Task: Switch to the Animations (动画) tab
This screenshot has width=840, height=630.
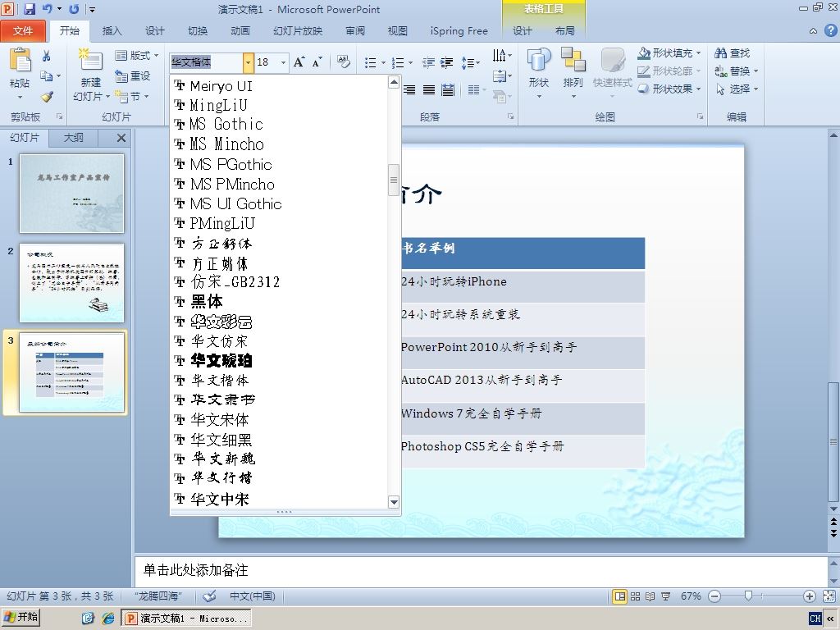Action: click(240, 31)
